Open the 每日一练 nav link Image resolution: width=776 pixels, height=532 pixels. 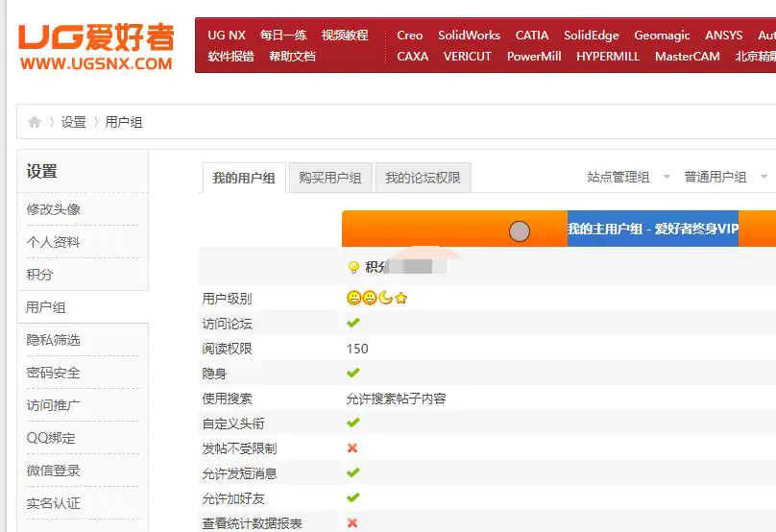(283, 36)
